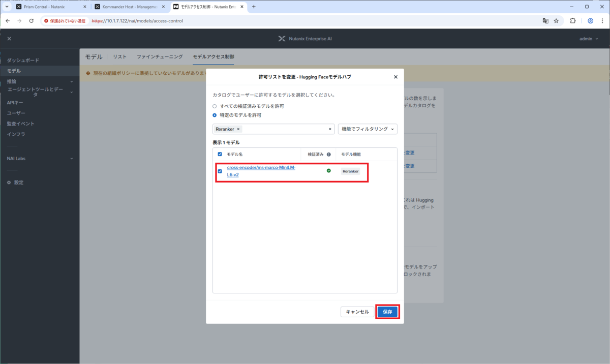The width and height of the screenshot is (610, 364).
Task: Select すべての検証済みモデルを許可 radio option
Action: click(x=215, y=106)
